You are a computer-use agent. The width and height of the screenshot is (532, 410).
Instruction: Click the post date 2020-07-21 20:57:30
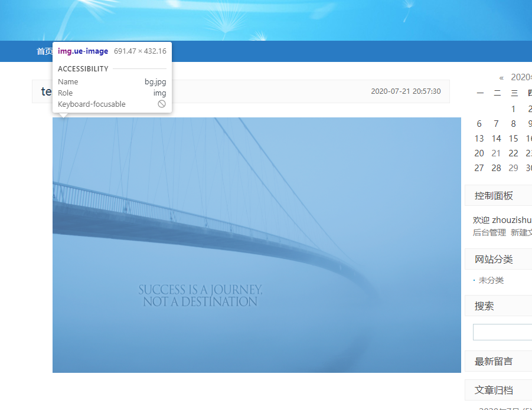click(406, 91)
